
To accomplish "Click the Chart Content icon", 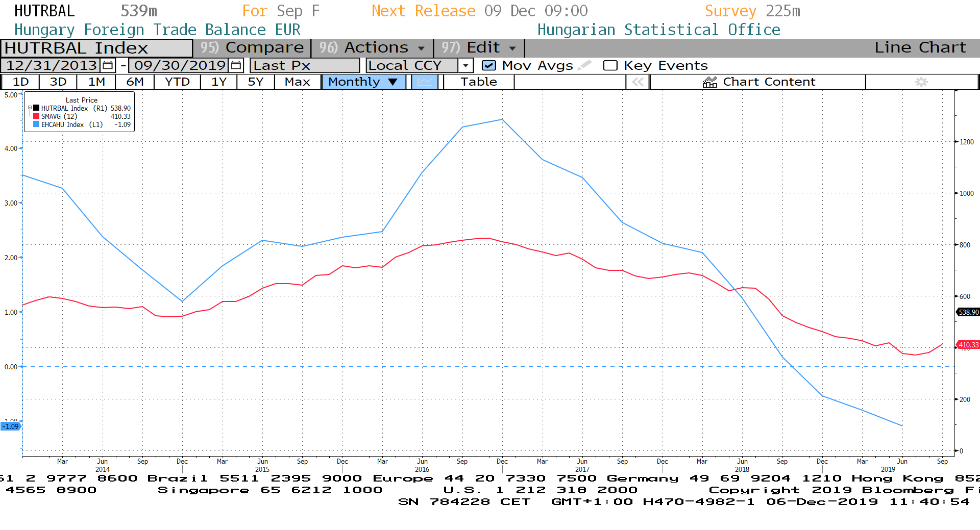I will [710, 82].
